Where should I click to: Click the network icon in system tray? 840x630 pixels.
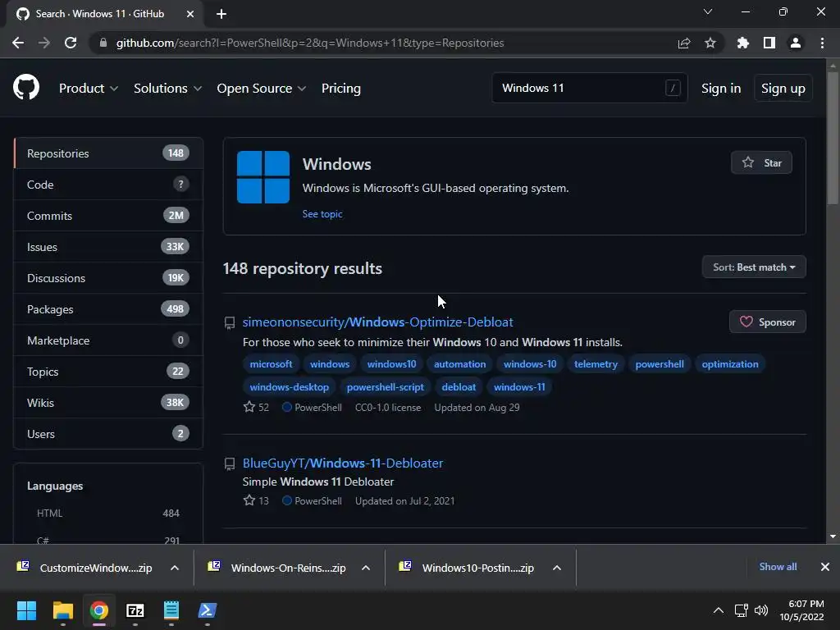pos(742,610)
